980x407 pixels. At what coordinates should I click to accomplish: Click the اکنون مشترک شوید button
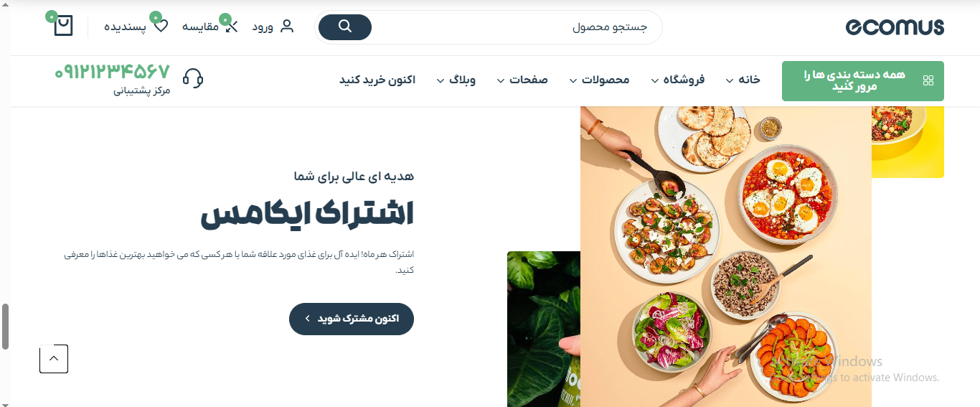pyautogui.click(x=352, y=319)
